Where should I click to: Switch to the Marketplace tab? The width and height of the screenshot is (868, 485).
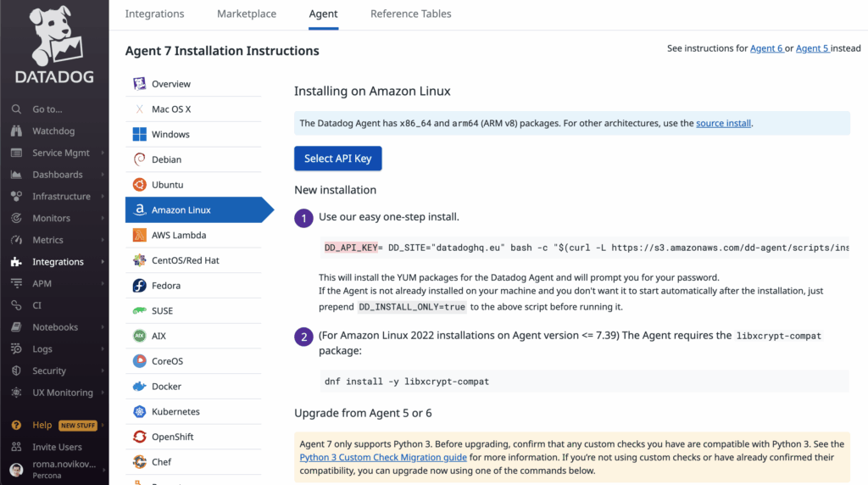pos(247,14)
